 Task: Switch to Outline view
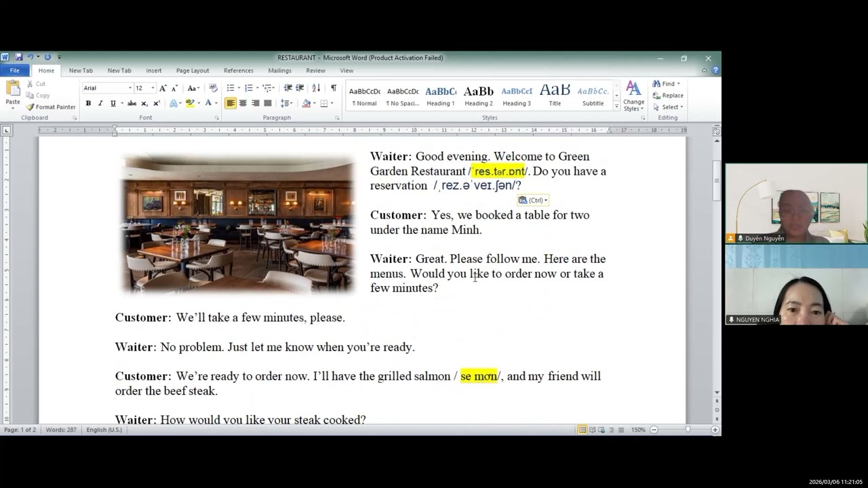coord(611,430)
